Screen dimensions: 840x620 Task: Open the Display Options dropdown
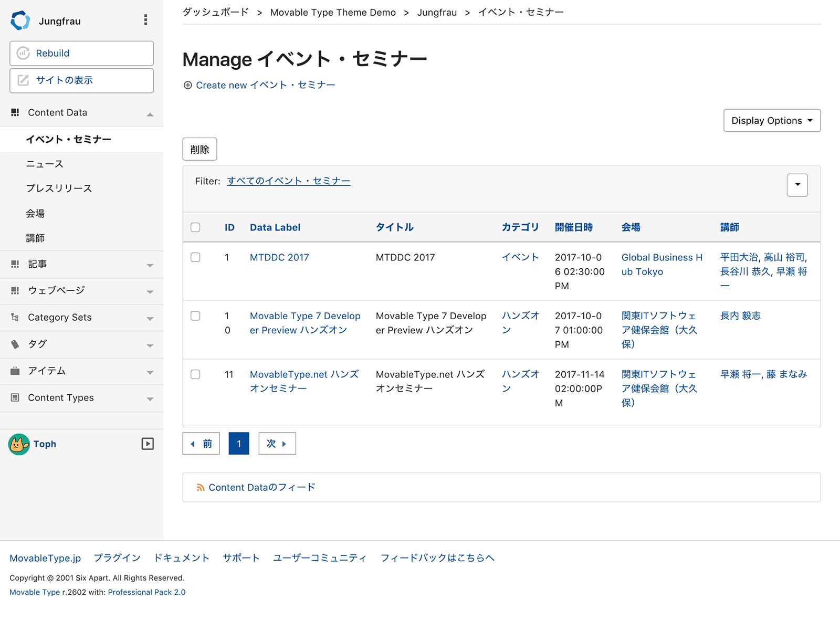tap(772, 121)
